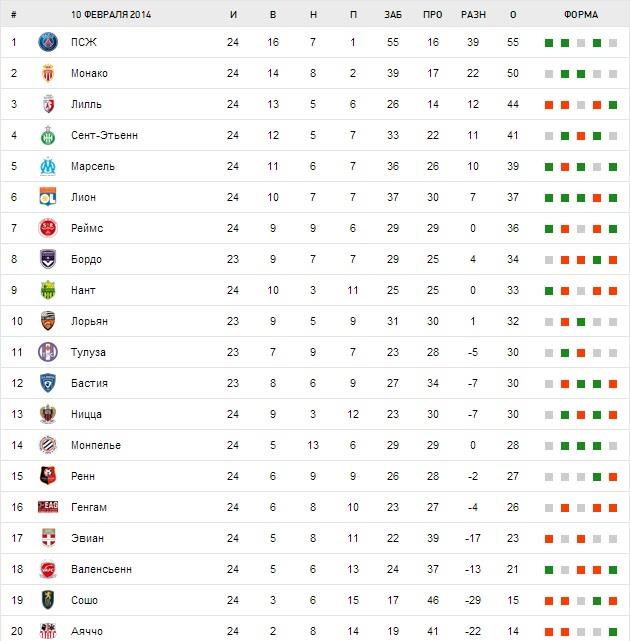Select the Аяччо team name
The image size is (630, 641).
coord(87,631)
